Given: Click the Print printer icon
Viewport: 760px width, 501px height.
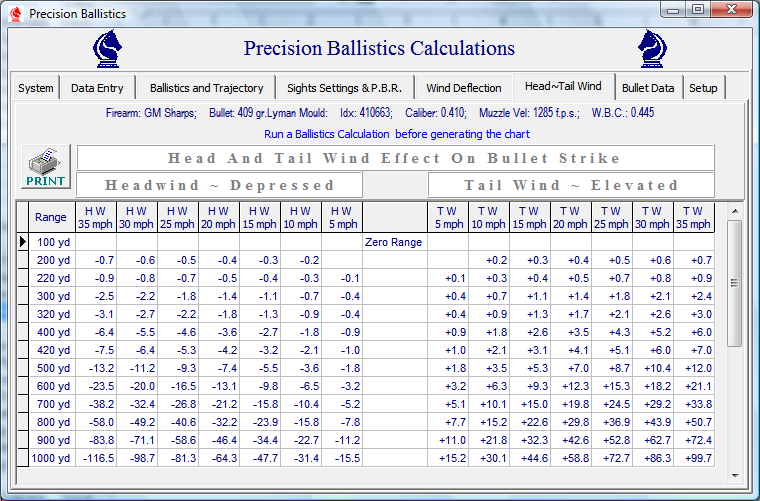Looking at the screenshot, I should (46, 168).
